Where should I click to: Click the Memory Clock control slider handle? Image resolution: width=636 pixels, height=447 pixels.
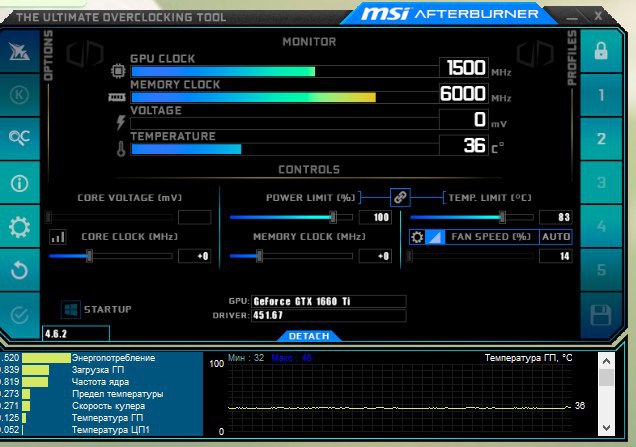(x=259, y=256)
